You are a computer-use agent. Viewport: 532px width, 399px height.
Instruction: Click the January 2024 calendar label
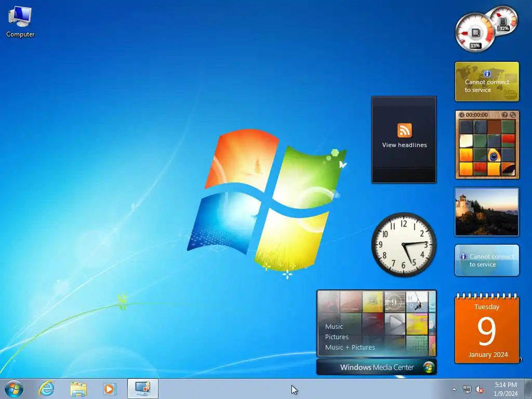pyautogui.click(x=488, y=354)
